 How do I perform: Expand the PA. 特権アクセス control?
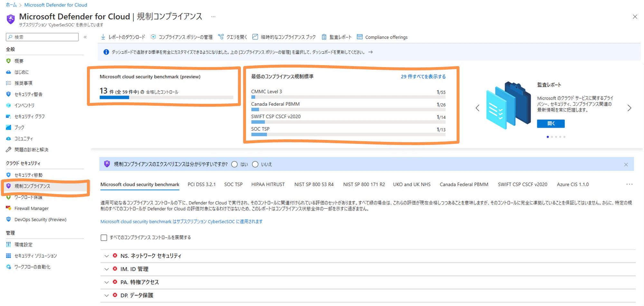pyautogui.click(x=107, y=282)
